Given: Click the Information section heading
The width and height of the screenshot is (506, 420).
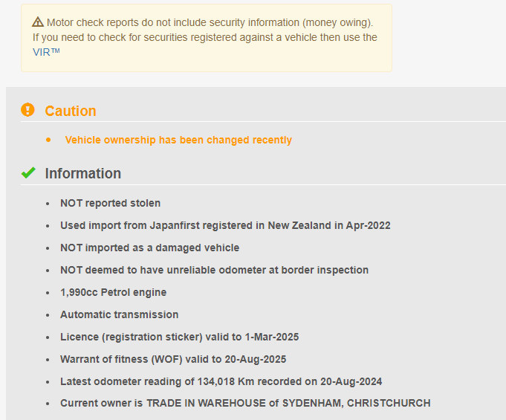Looking at the screenshot, I should point(83,173).
